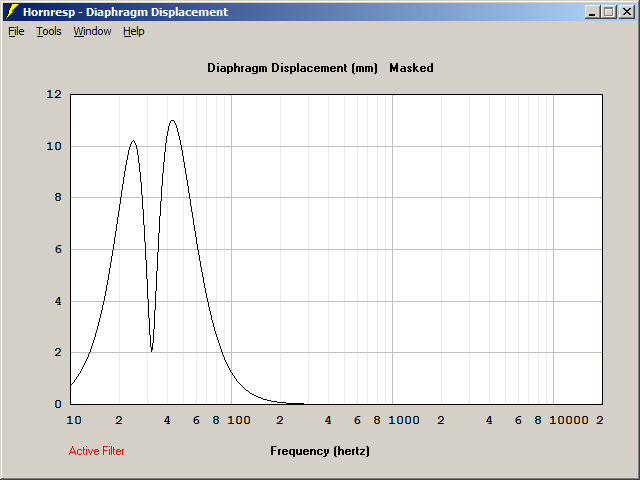Open the Help menu
The height and width of the screenshot is (480, 640).
[x=134, y=31]
